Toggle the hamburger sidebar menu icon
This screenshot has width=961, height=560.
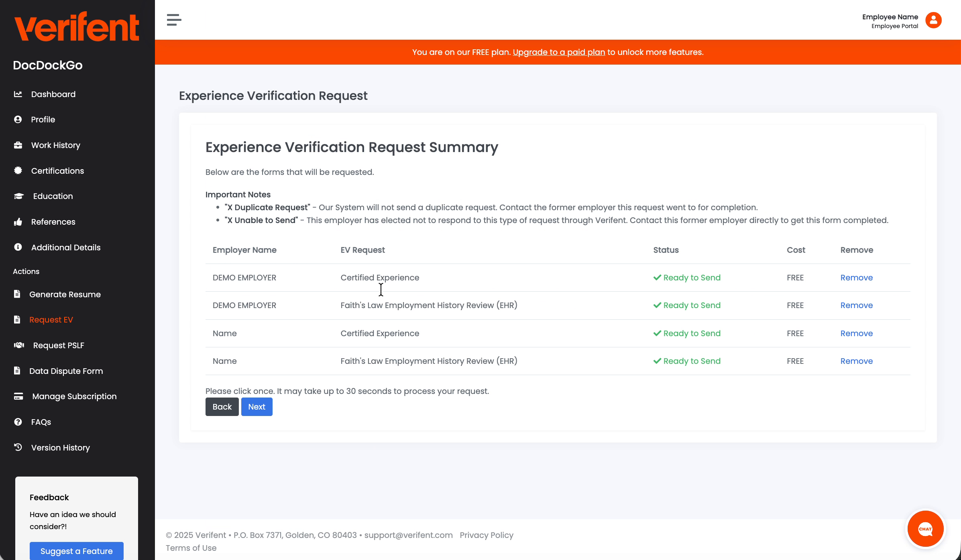(x=174, y=20)
